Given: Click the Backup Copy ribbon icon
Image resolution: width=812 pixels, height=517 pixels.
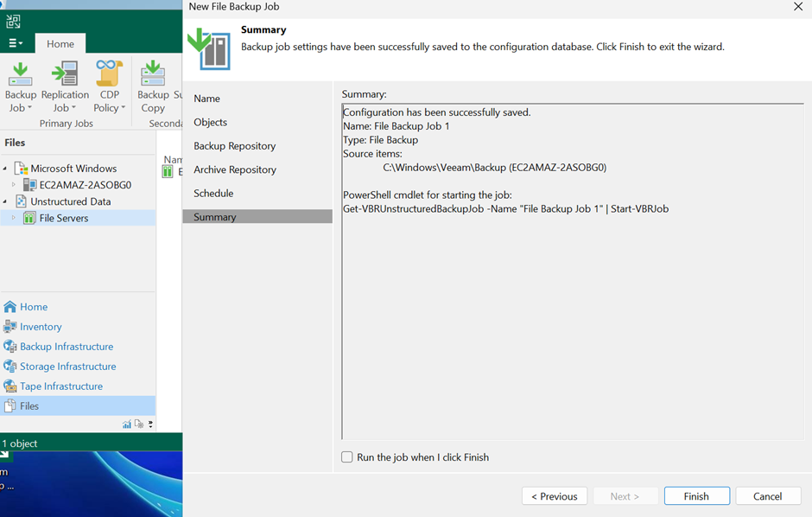Looking at the screenshot, I should tap(153, 74).
